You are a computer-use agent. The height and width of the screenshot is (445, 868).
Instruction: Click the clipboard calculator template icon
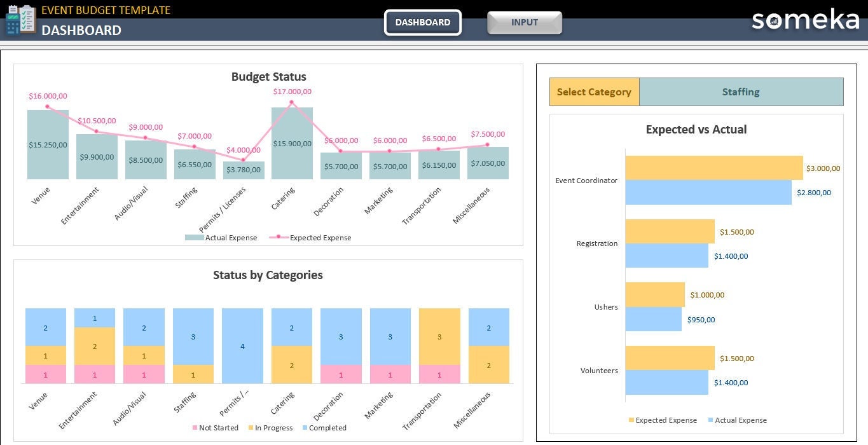[x=20, y=20]
